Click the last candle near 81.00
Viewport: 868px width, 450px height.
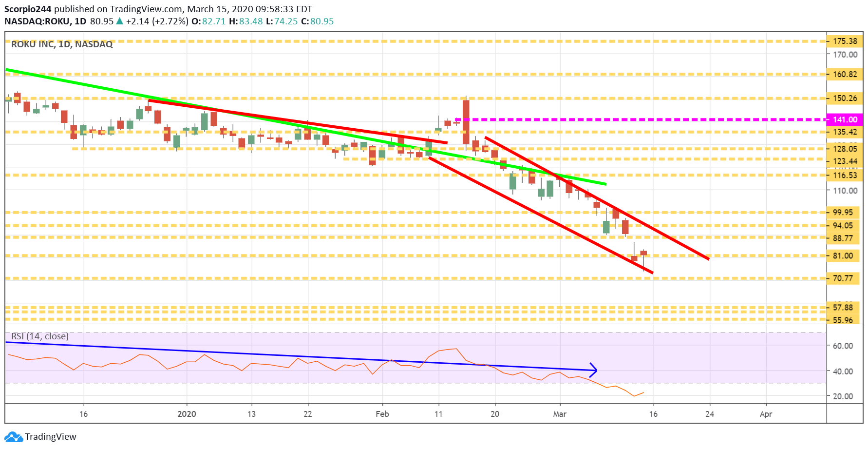(x=644, y=260)
